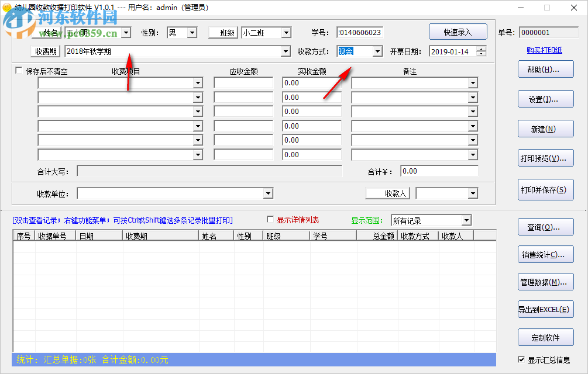Toggle 保存后不清空 checkbox
Screen dimensions: 588x374
tap(19, 71)
